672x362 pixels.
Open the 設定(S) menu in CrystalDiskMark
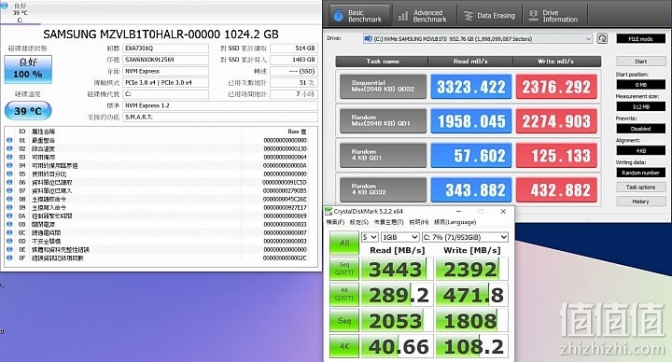[x=359, y=222]
